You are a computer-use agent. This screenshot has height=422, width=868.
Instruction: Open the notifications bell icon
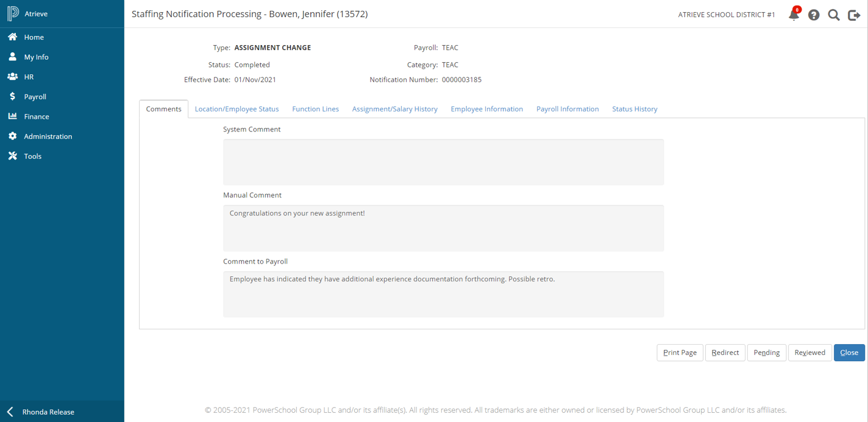[x=794, y=15]
